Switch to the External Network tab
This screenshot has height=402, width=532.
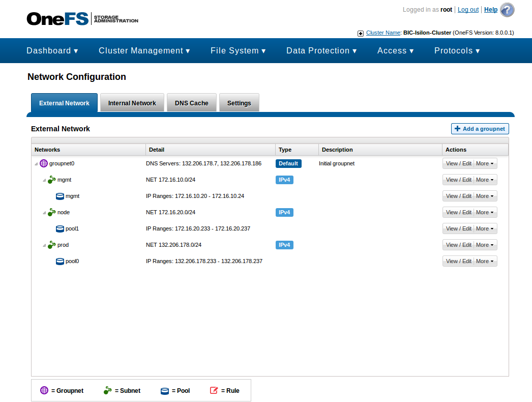pyautogui.click(x=64, y=103)
